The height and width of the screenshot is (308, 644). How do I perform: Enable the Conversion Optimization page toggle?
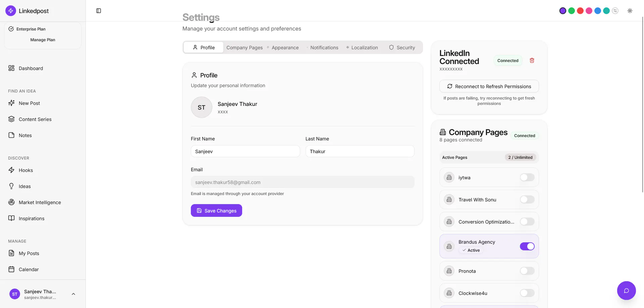pyautogui.click(x=527, y=222)
